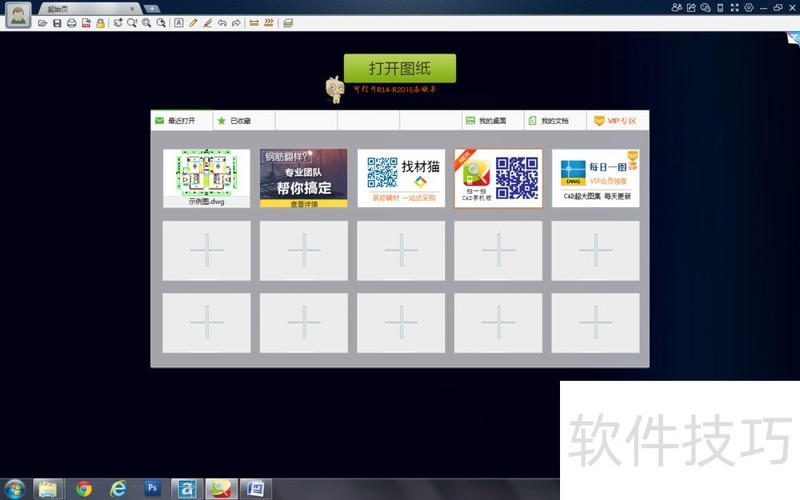Select the 我的文档 tab
The width and height of the screenshot is (800, 500).
[x=555, y=120]
